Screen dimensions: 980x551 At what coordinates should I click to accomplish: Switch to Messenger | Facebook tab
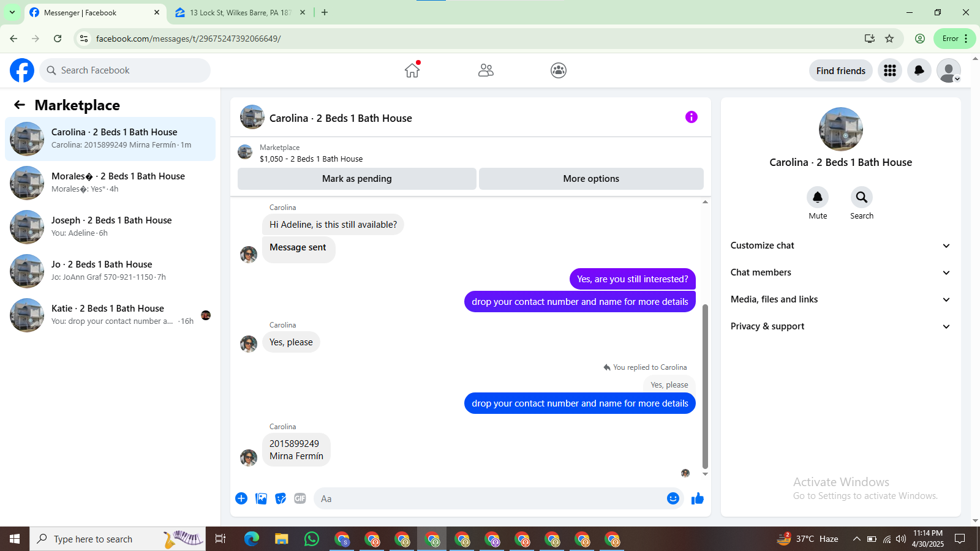(95, 12)
